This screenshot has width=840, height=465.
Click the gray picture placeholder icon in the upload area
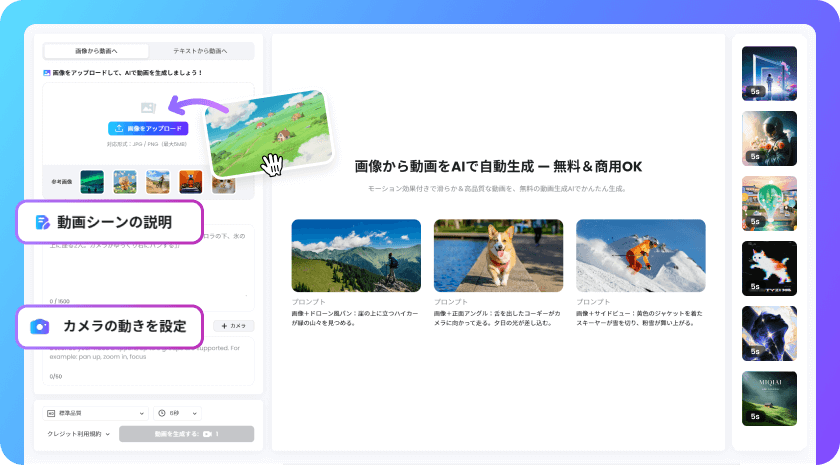148,108
